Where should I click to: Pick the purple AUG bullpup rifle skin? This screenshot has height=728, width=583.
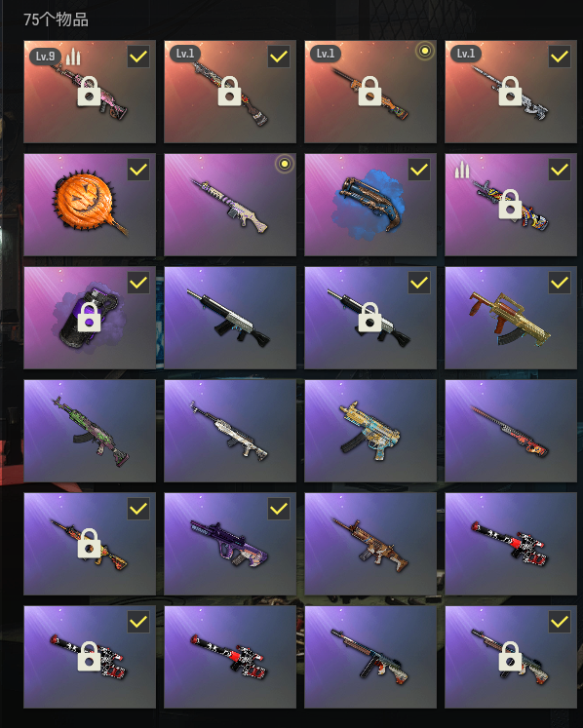click(x=230, y=544)
